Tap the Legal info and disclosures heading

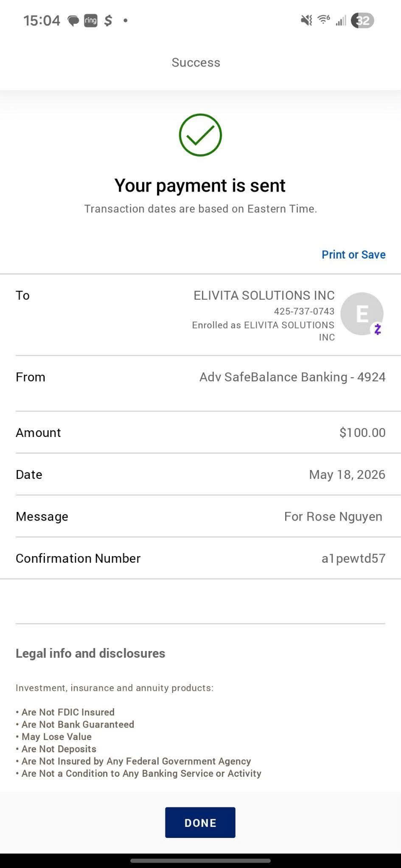point(90,653)
